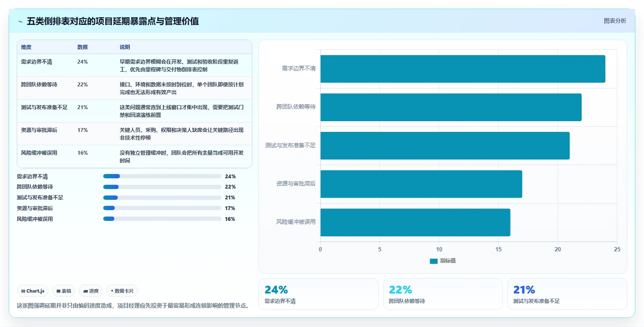Click the 风险缓冲被误用 label on the chart axis
This screenshot has width=644, height=327.
(x=296, y=222)
